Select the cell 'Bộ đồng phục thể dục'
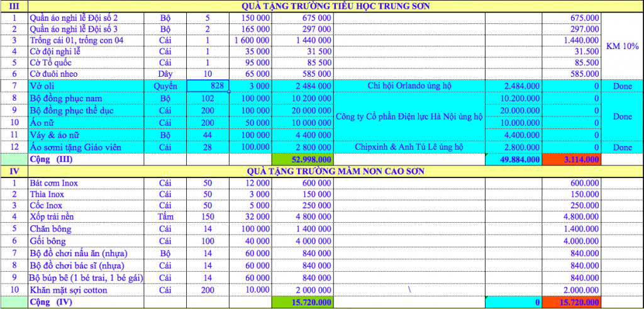 pyautogui.click(x=86, y=111)
